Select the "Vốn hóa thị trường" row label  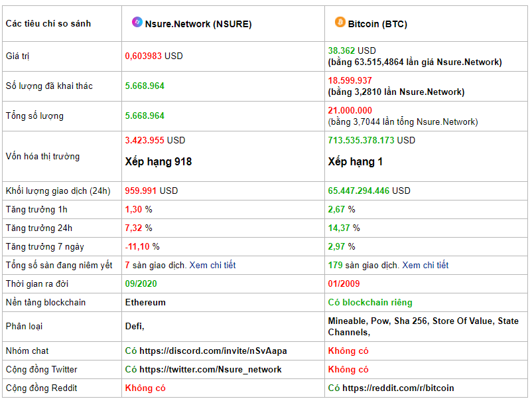[x=42, y=157]
